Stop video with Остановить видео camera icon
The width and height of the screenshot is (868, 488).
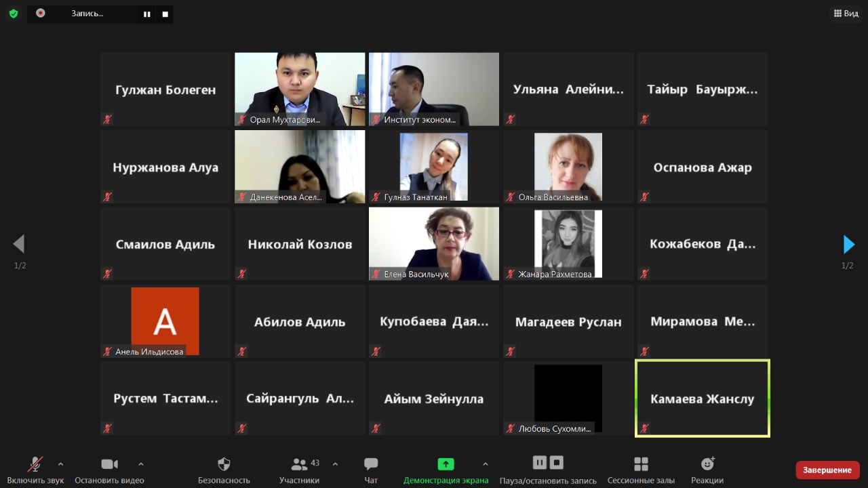tap(109, 464)
